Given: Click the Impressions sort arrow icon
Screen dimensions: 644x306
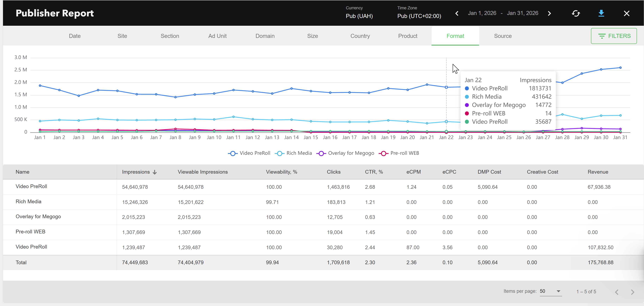Looking at the screenshot, I should pos(155,172).
